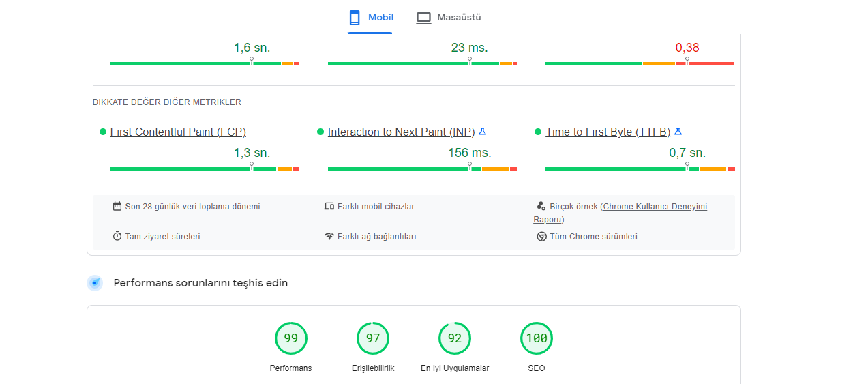This screenshot has height=384, width=868.
Task: Click the FCP 1,3 sn. distribution bar
Action: pos(205,168)
